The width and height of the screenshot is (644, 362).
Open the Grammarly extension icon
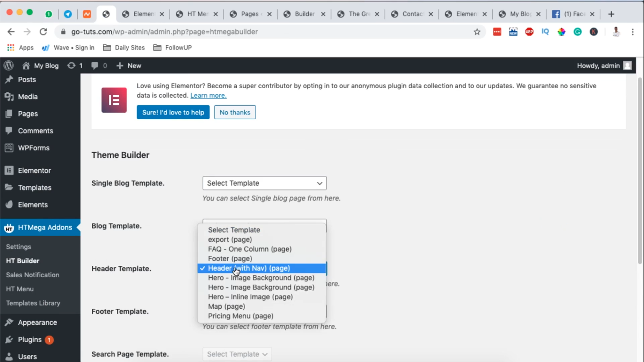(578, 32)
